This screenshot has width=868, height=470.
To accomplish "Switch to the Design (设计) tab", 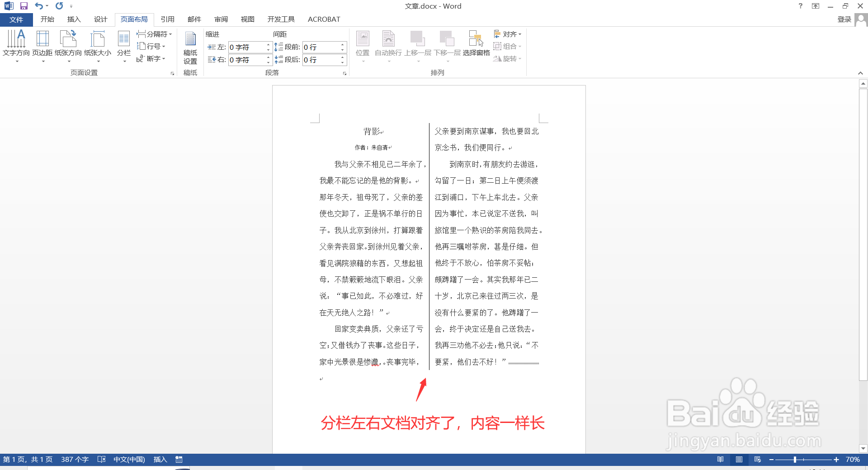I will click(100, 19).
